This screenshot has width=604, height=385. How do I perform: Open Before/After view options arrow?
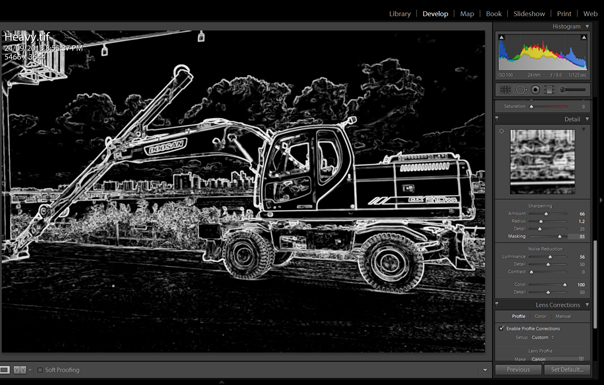pos(30,370)
